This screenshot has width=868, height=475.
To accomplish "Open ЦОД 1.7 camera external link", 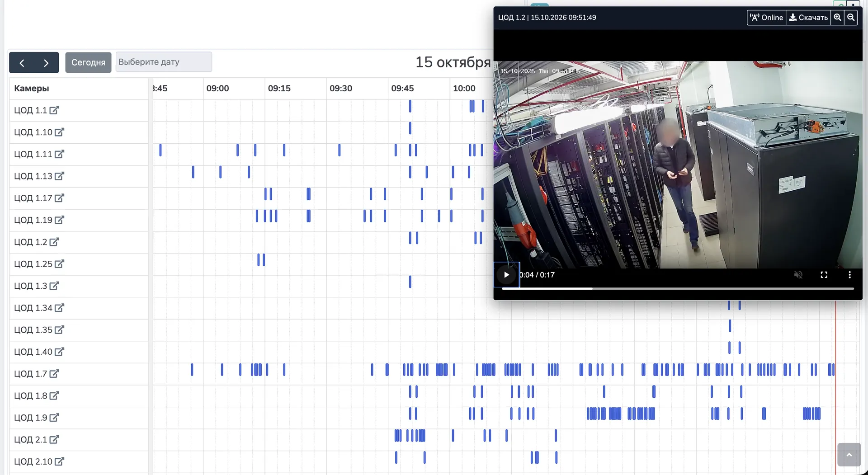I will pyautogui.click(x=54, y=374).
